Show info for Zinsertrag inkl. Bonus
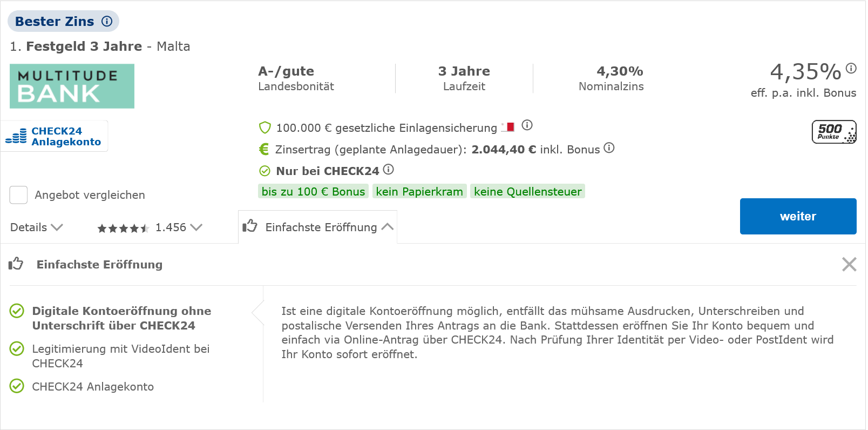The width and height of the screenshot is (868, 430). [x=609, y=147]
